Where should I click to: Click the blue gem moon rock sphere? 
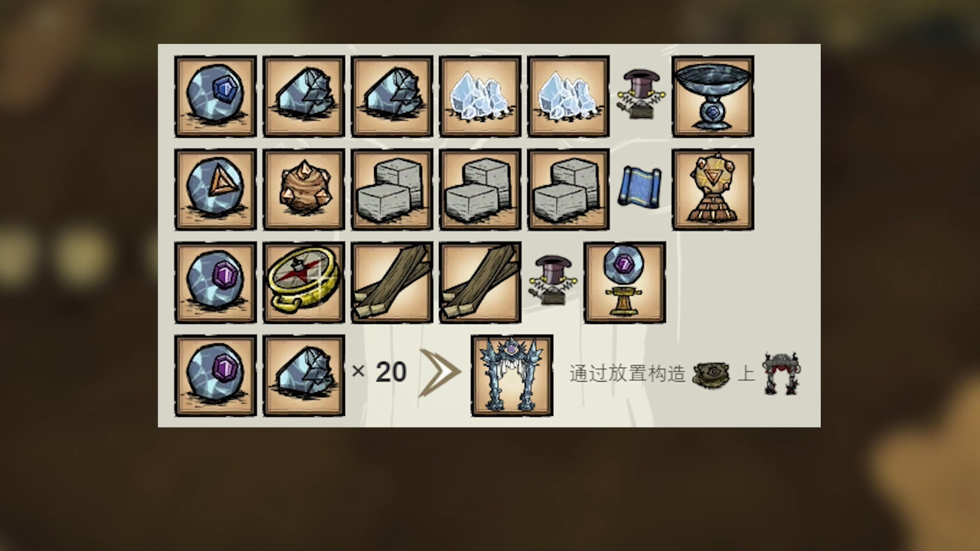[x=215, y=96]
